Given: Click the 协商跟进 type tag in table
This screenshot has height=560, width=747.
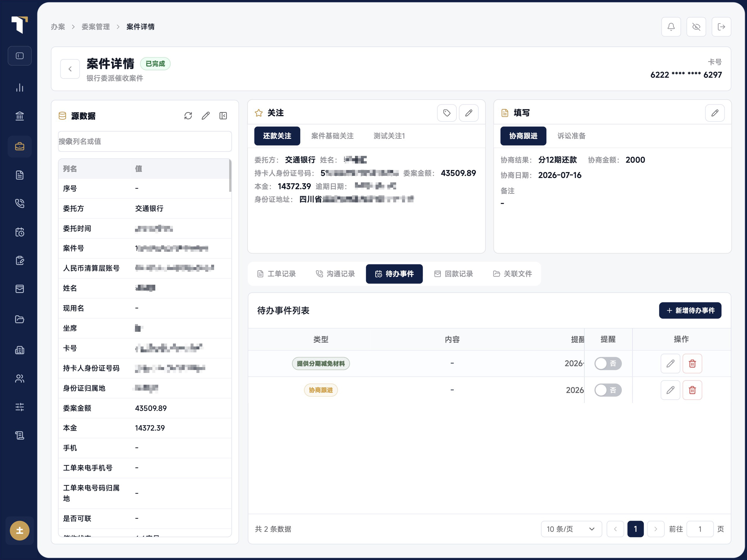Looking at the screenshot, I should [x=321, y=390].
